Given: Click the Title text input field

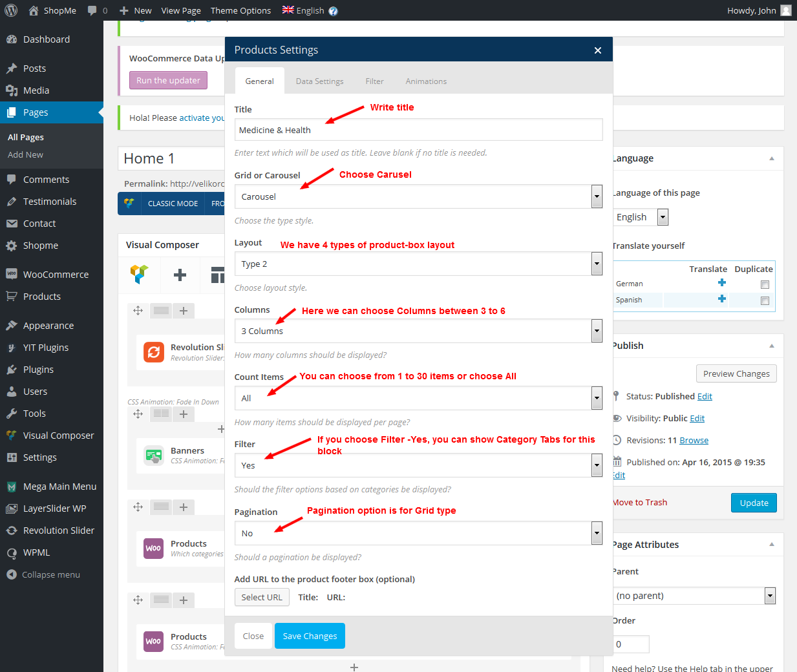Looking at the screenshot, I should 418,130.
